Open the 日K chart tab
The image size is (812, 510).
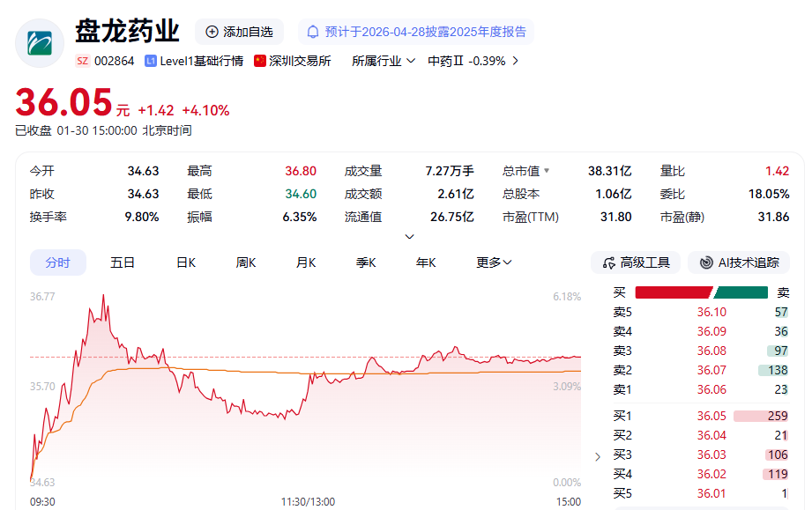(x=184, y=262)
